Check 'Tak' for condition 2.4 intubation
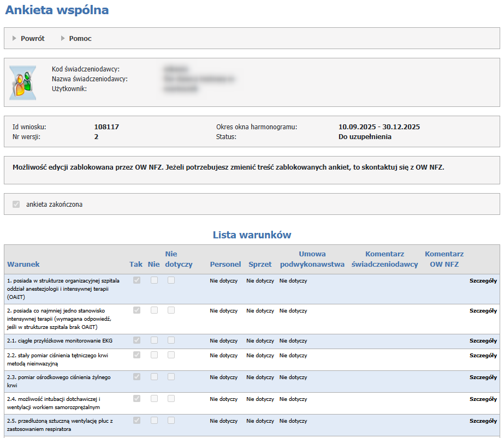Screen dimensions: 504x438 [x=137, y=399]
